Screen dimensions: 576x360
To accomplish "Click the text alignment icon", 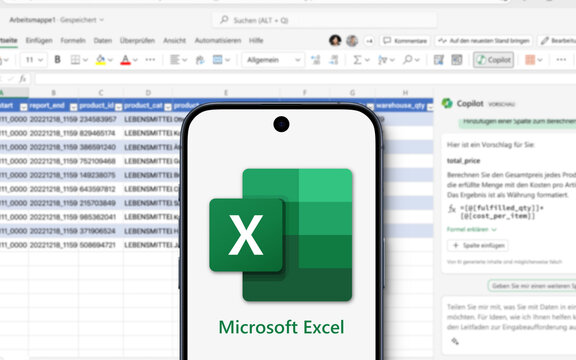I will point(175,60).
